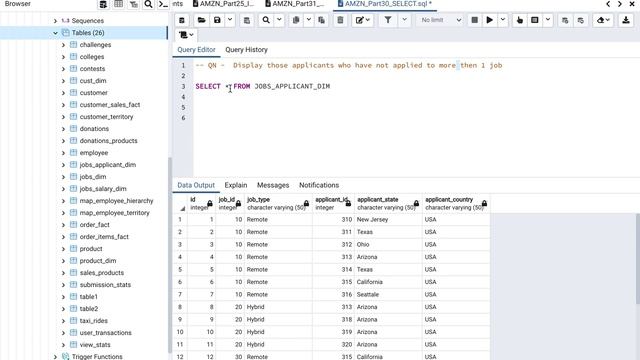Viewport: 640px width, 360px height.
Task: Open the Filter options dropdown arrow
Action: point(404,20)
